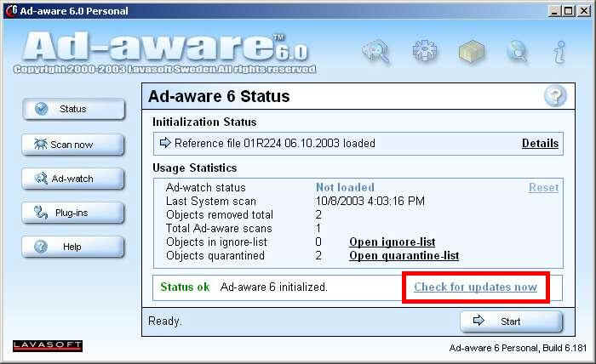Viewport: 596px width, 364px height.
Task: Open the Details link for reference file
Action: point(540,144)
